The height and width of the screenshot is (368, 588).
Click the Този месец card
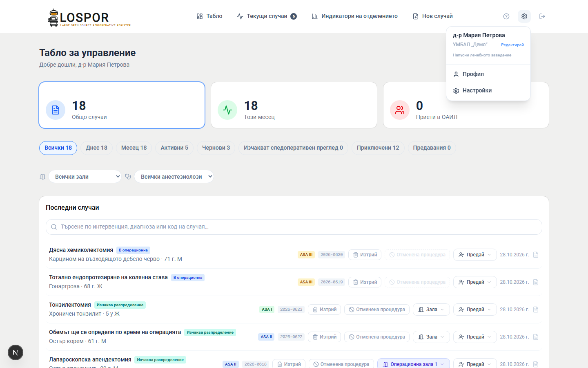(x=294, y=105)
